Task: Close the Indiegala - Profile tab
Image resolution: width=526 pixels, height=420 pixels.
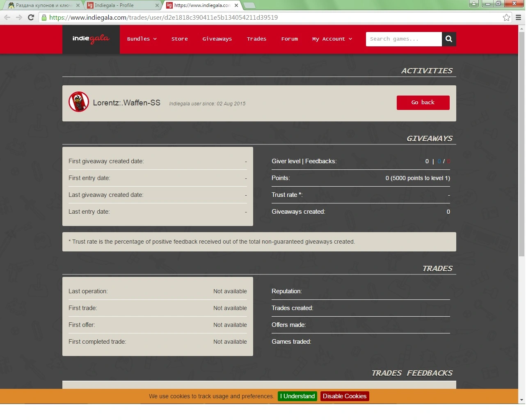Action: point(157,5)
